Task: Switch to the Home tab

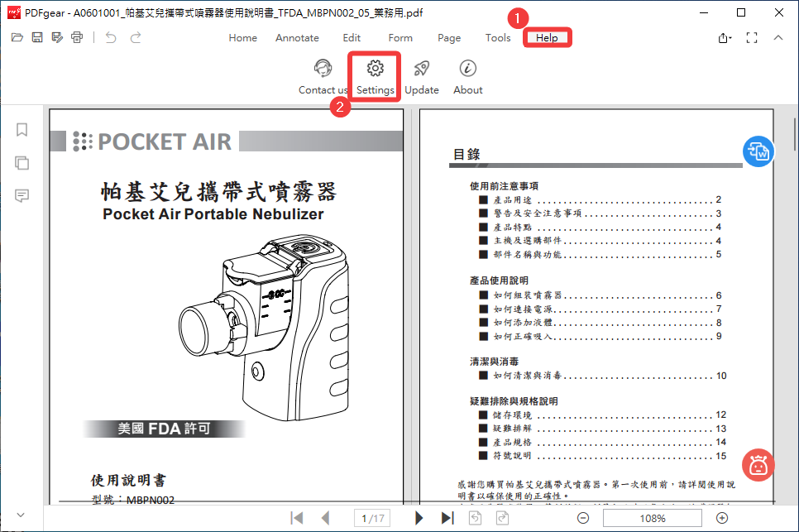Action: 242,38
